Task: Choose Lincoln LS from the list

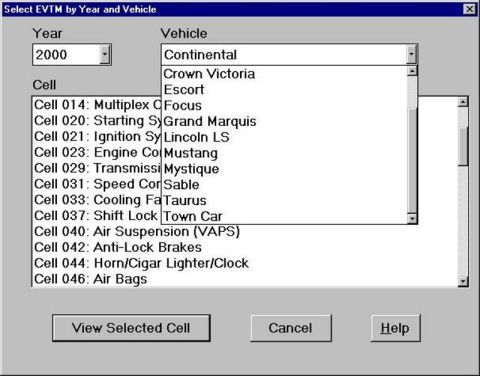Action: 285,137
